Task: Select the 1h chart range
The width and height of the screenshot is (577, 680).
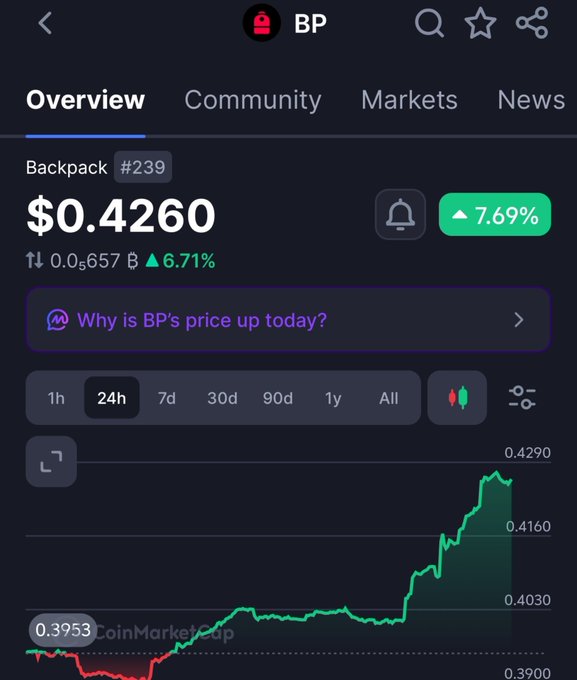Action: click(x=56, y=398)
